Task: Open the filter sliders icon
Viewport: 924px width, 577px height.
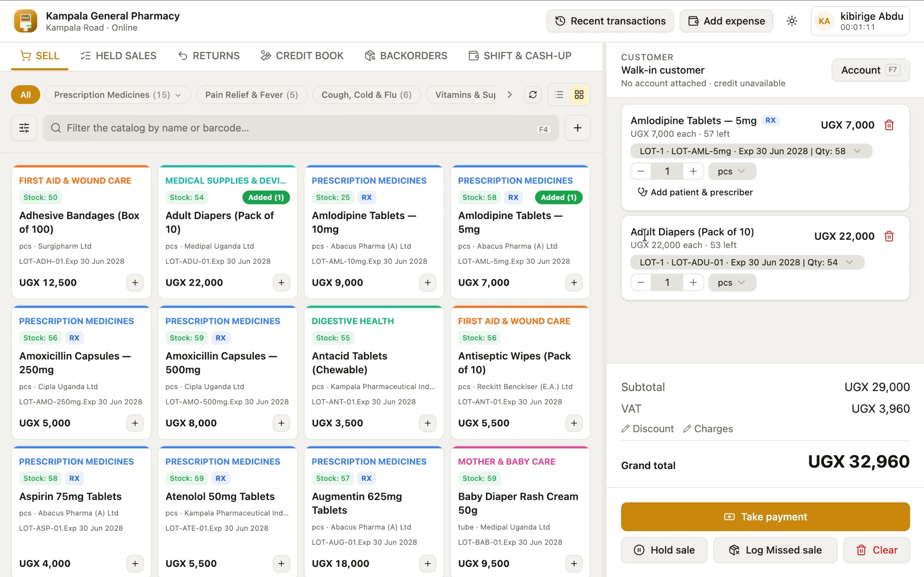Action: 24,128
